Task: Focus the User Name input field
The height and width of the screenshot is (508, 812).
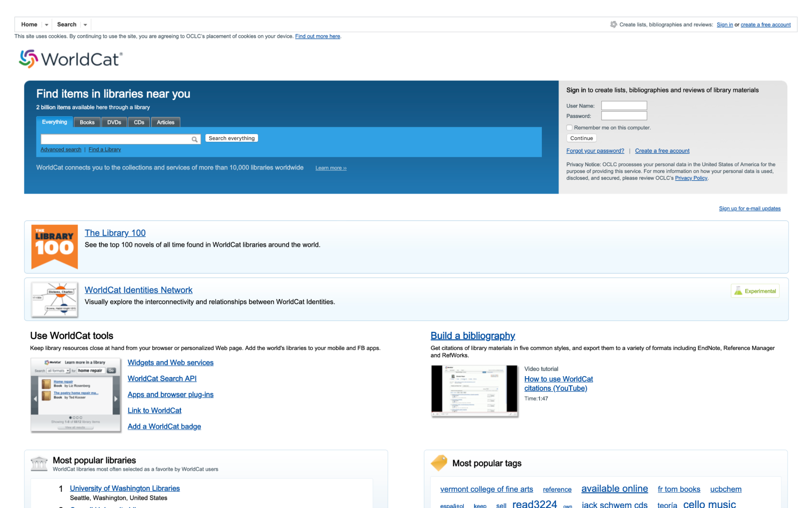Action: [x=624, y=106]
